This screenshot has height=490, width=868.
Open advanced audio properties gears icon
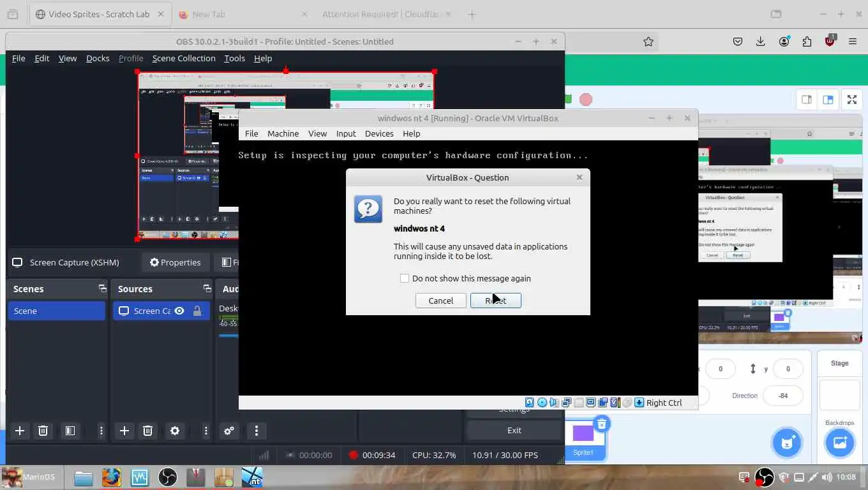pos(229,431)
